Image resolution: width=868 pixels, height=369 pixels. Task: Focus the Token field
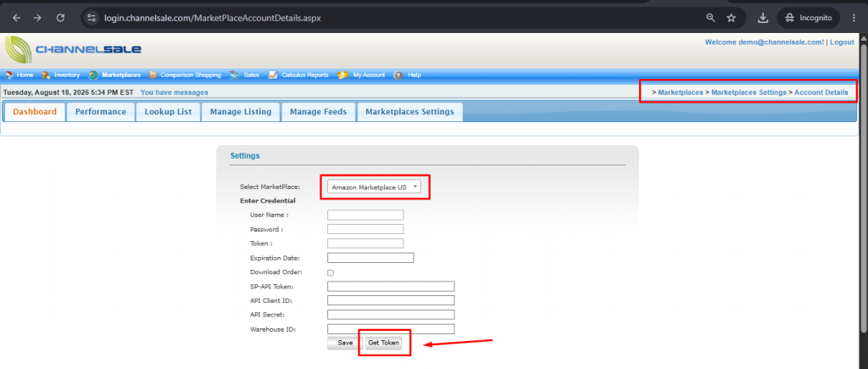(365, 243)
